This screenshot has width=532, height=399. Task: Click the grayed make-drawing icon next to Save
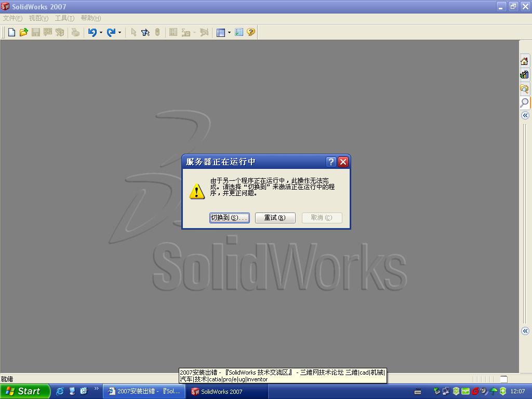pyautogui.click(x=48, y=32)
